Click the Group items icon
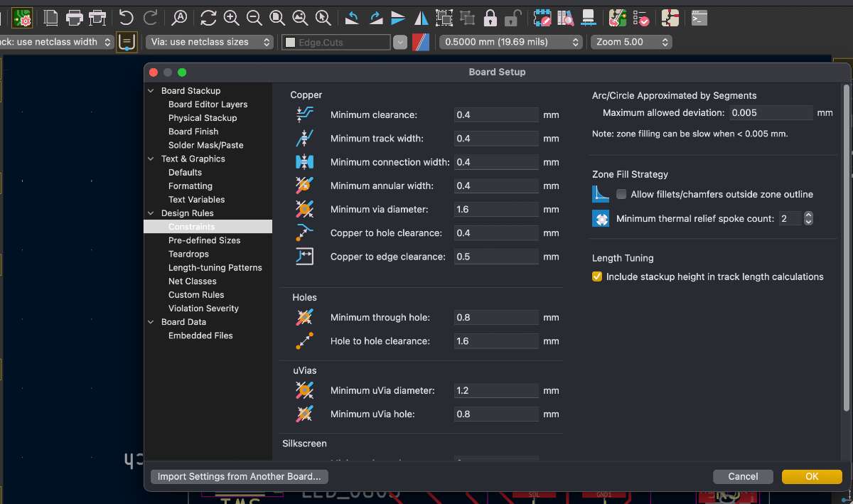 pyautogui.click(x=444, y=17)
